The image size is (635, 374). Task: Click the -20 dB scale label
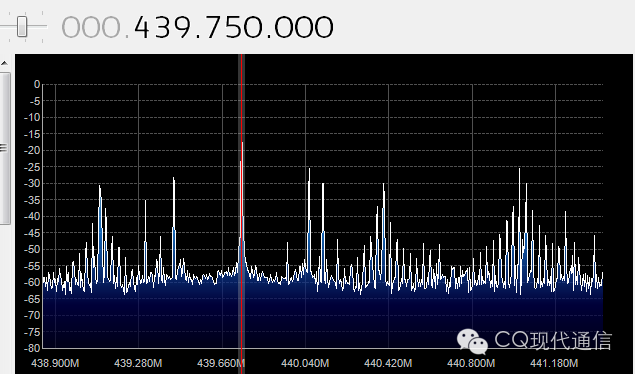(x=32, y=151)
